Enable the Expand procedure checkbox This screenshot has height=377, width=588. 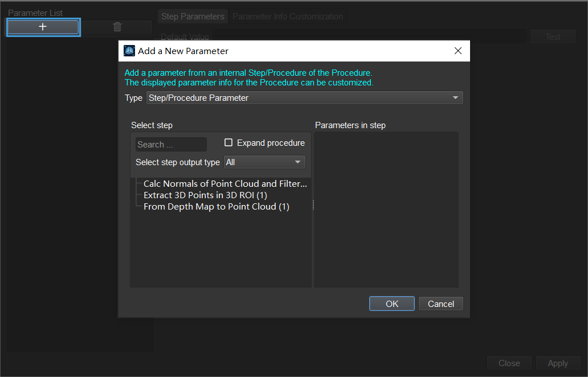coord(228,143)
